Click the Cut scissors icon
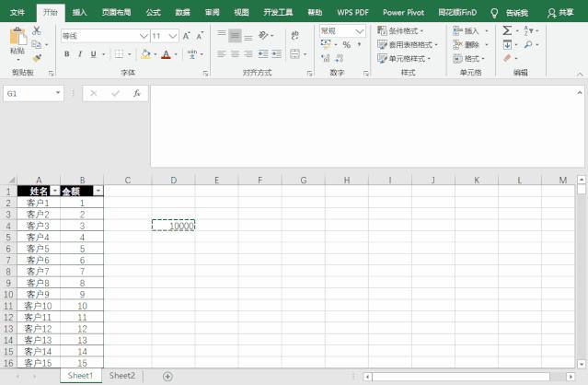This screenshot has height=385, width=588. [37, 30]
